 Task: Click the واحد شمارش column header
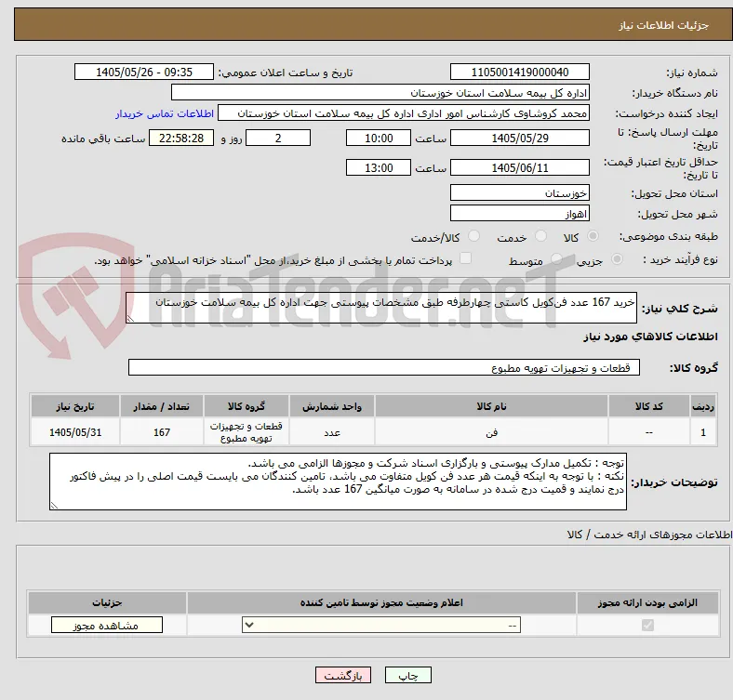click(x=332, y=406)
